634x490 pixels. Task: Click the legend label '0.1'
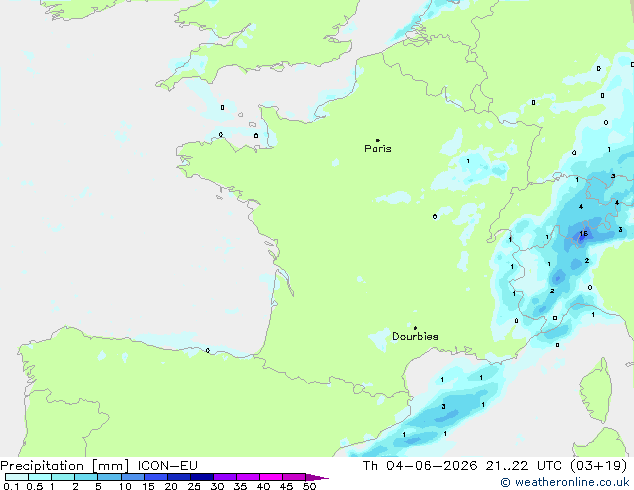(11, 486)
